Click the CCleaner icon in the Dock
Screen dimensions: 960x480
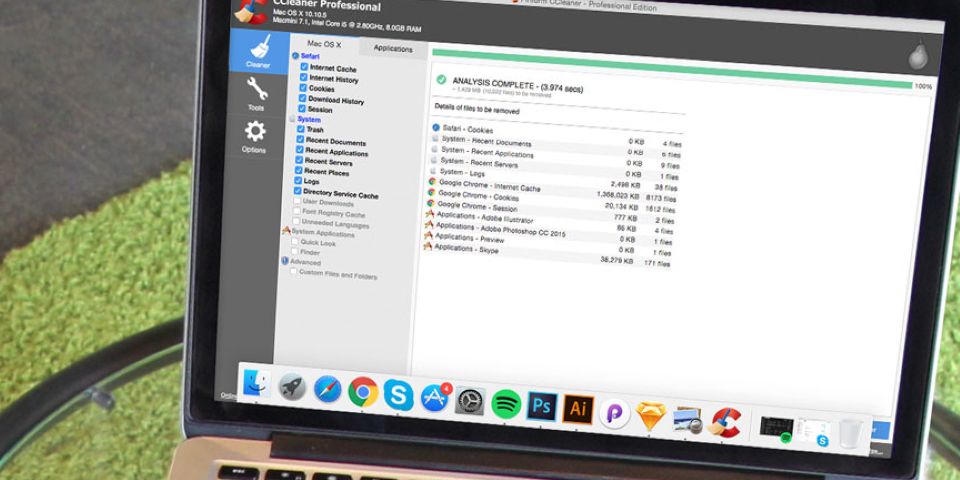(x=724, y=422)
